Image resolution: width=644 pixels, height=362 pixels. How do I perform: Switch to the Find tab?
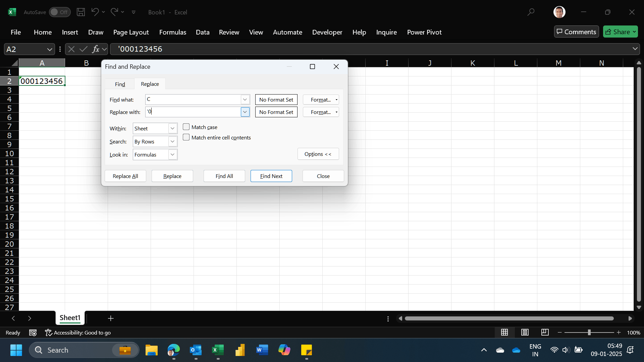[120, 84]
